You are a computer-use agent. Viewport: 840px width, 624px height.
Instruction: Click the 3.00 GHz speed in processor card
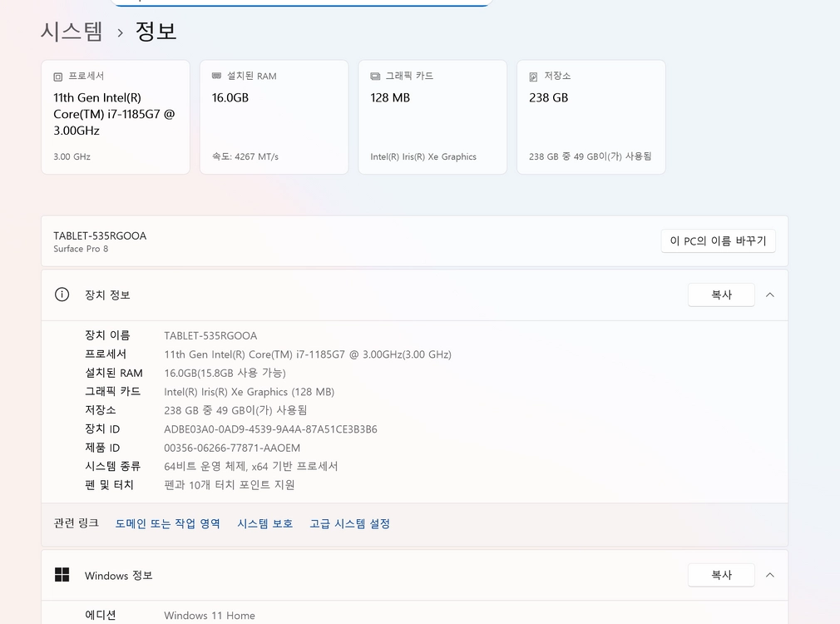coord(72,156)
